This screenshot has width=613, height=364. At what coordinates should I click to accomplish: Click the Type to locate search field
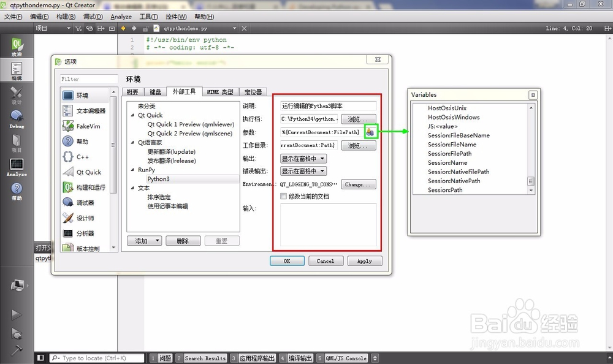(x=95, y=357)
